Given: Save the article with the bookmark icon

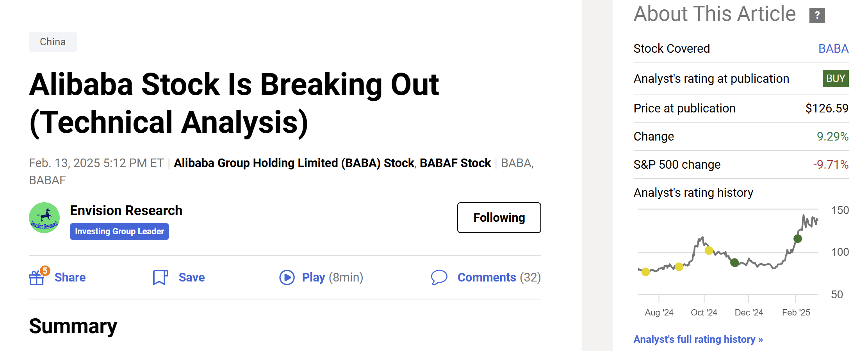Looking at the screenshot, I should tap(160, 277).
